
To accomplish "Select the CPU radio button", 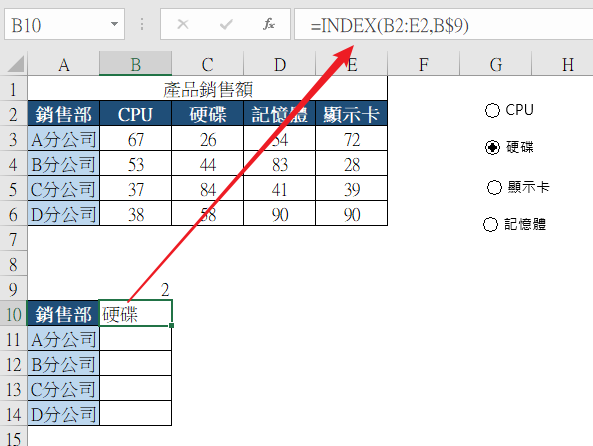I will click(x=492, y=110).
